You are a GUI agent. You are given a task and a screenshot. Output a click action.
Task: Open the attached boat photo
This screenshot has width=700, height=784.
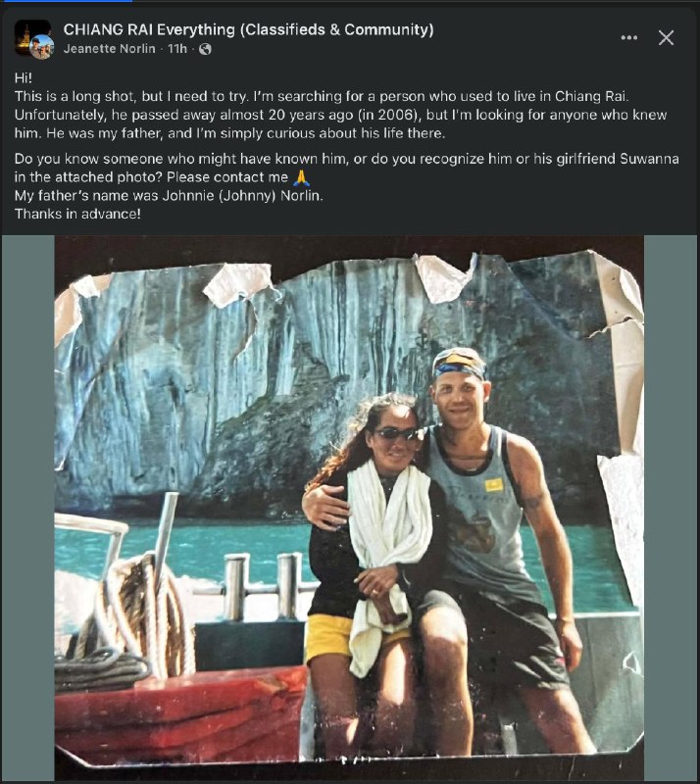click(x=349, y=508)
